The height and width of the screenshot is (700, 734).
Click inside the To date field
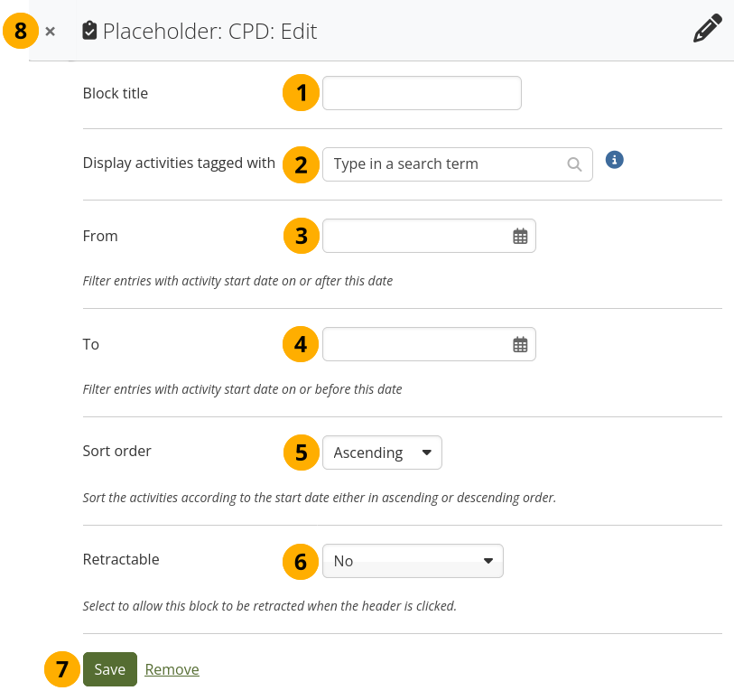click(415, 345)
